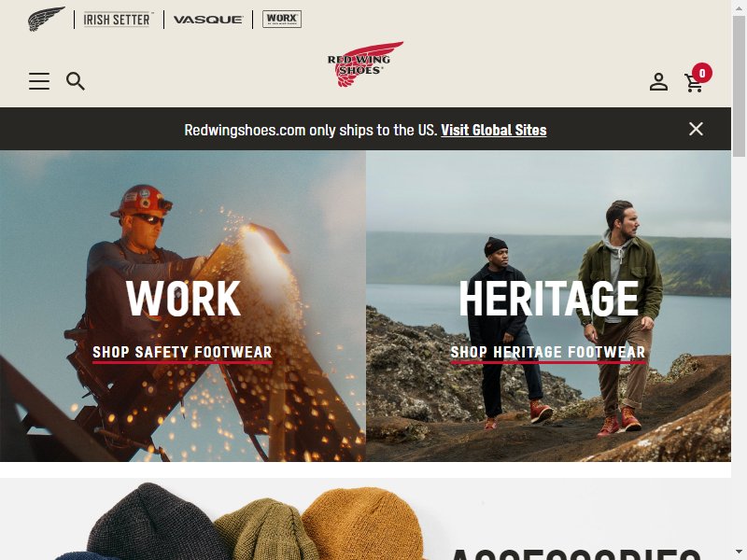Screen dimensions: 747x560
Task: Open the user account icon
Action: pyautogui.click(x=658, y=82)
